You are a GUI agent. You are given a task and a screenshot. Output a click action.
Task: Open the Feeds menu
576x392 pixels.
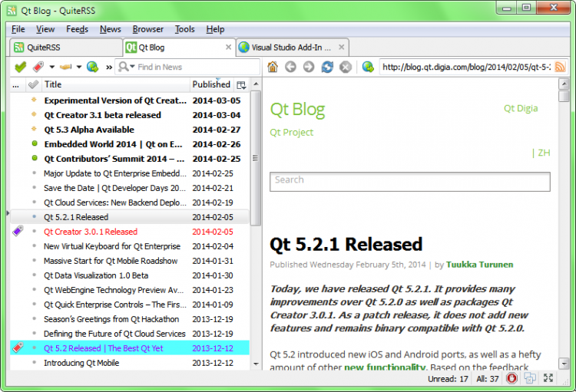pos(77,29)
